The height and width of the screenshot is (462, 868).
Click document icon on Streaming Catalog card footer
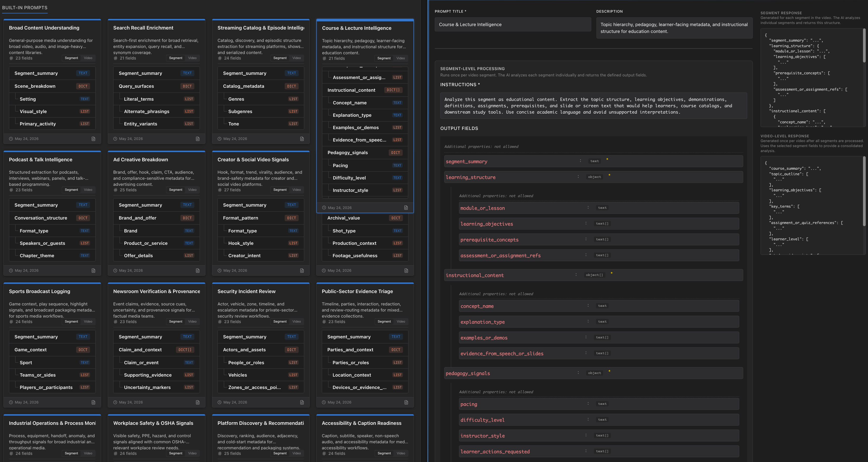click(302, 139)
